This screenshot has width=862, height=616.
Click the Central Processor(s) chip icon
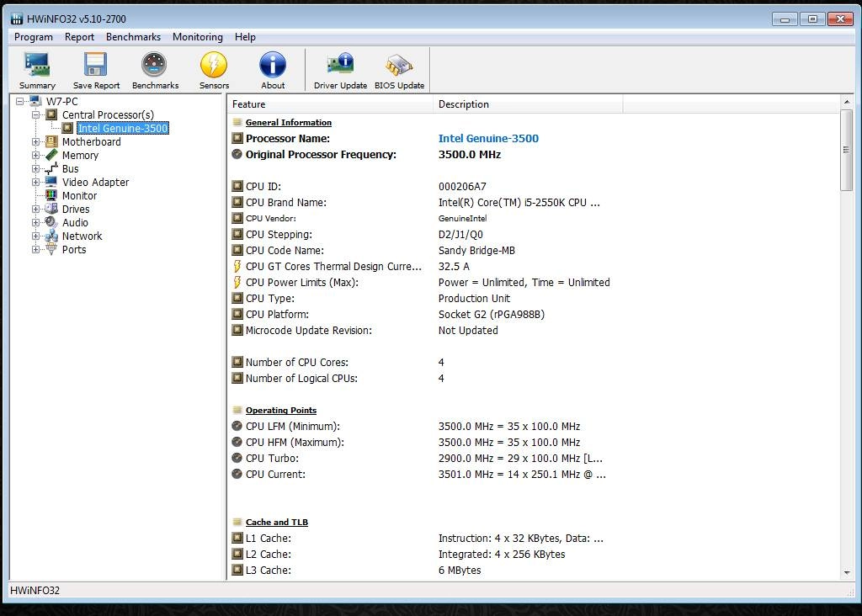tap(51, 114)
